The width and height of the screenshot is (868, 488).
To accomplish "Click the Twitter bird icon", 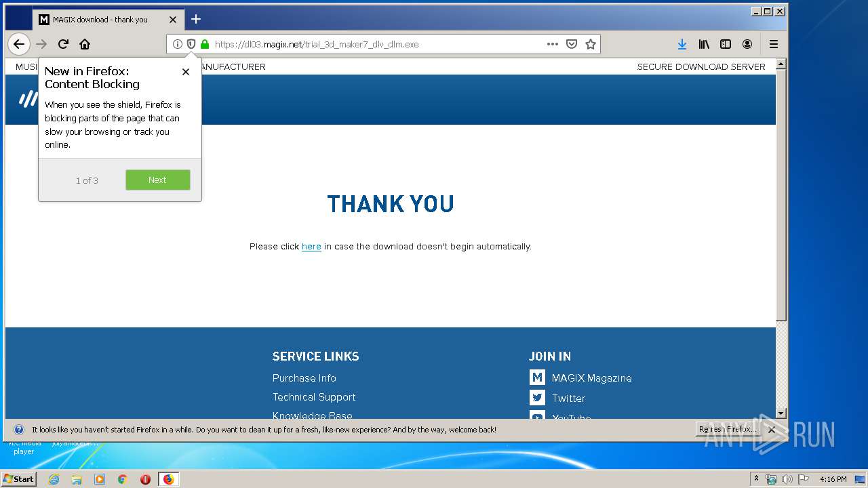I will tap(537, 398).
